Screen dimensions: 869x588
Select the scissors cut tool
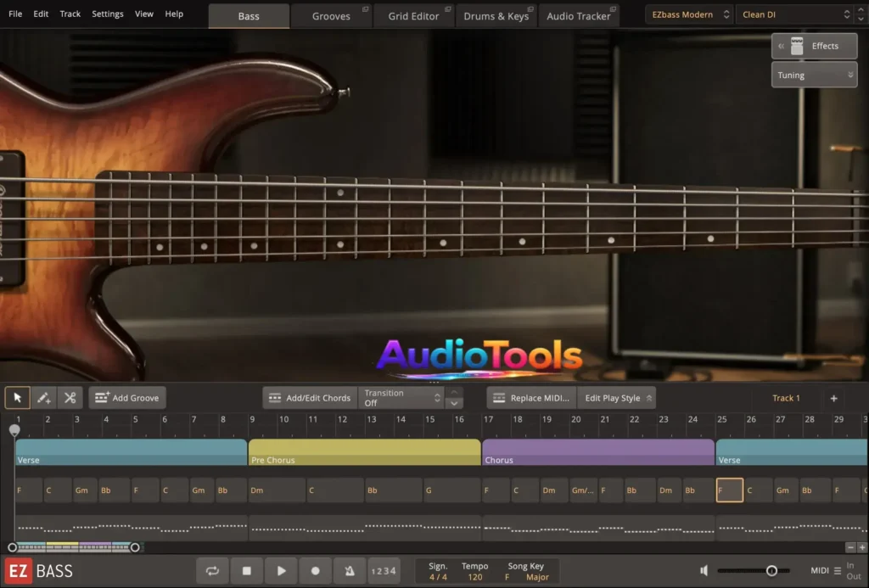[70, 397]
